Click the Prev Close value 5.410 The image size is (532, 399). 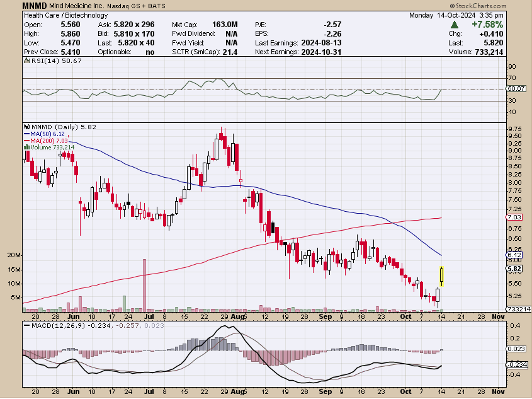71,52
